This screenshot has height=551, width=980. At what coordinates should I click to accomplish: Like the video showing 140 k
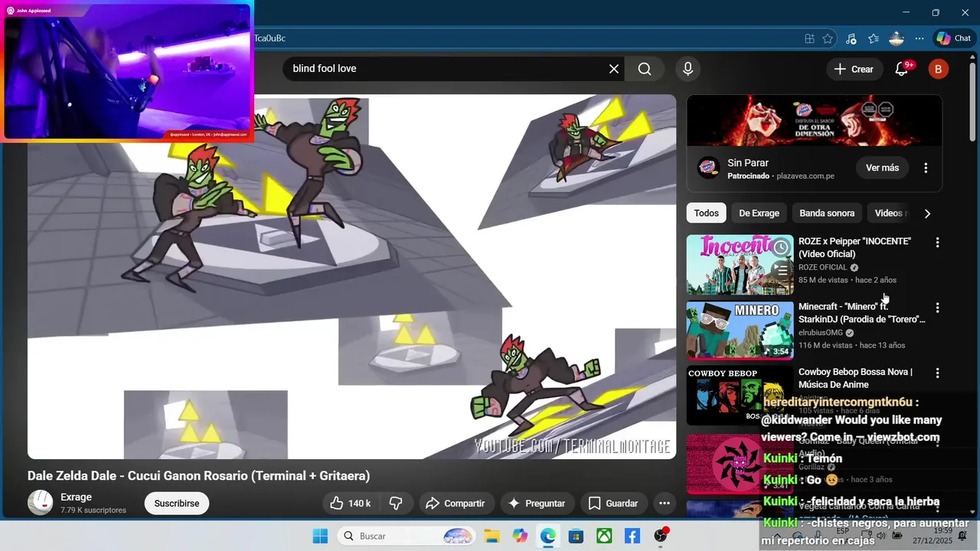pyautogui.click(x=350, y=504)
